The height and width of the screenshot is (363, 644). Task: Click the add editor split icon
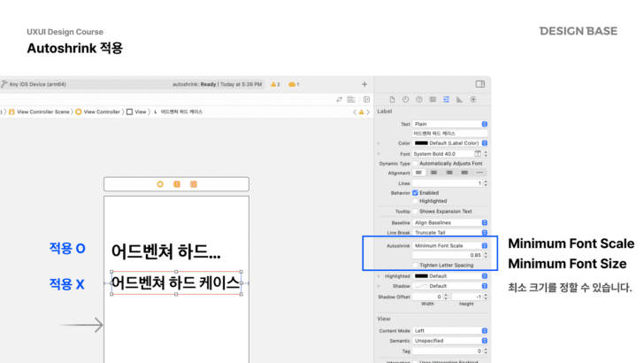[x=366, y=99]
